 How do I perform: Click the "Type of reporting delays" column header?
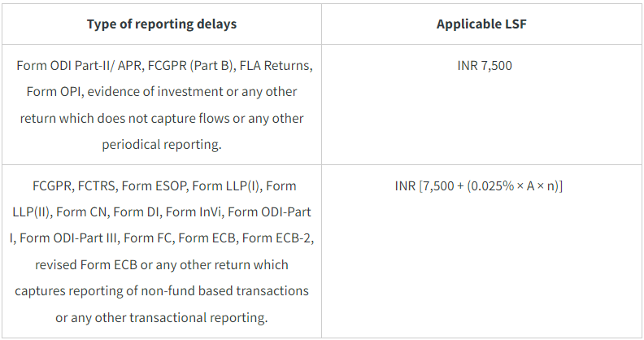(x=162, y=24)
